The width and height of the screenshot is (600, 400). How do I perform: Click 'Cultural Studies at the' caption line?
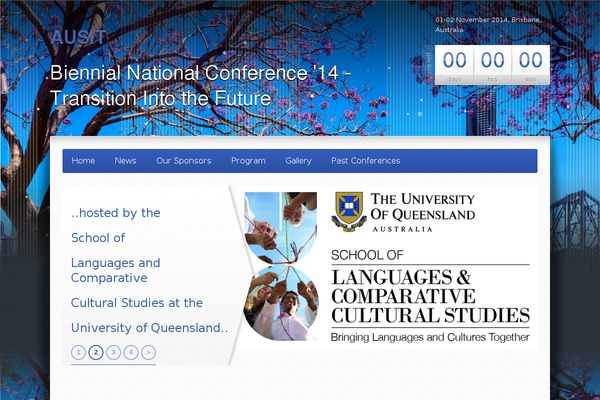coord(137,303)
